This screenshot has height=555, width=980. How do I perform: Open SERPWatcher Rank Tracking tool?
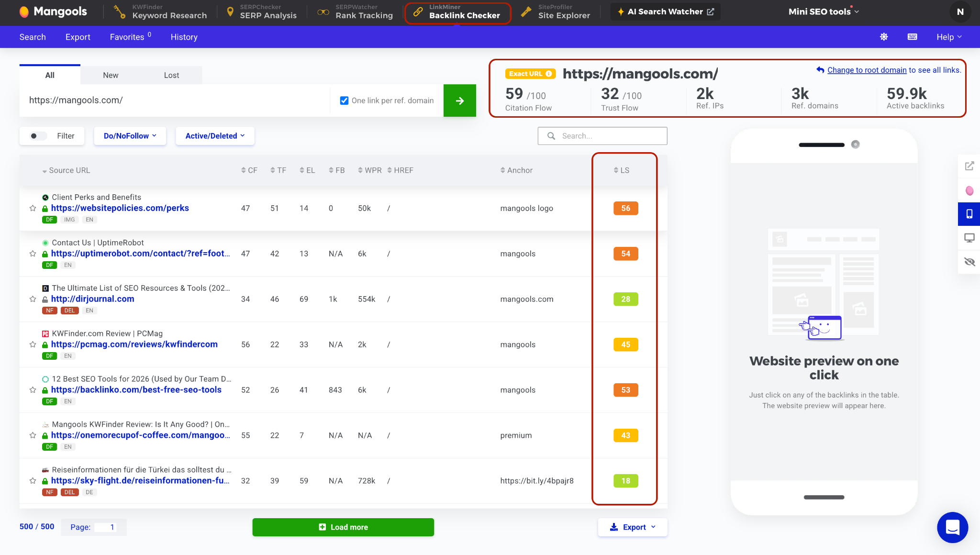click(355, 12)
